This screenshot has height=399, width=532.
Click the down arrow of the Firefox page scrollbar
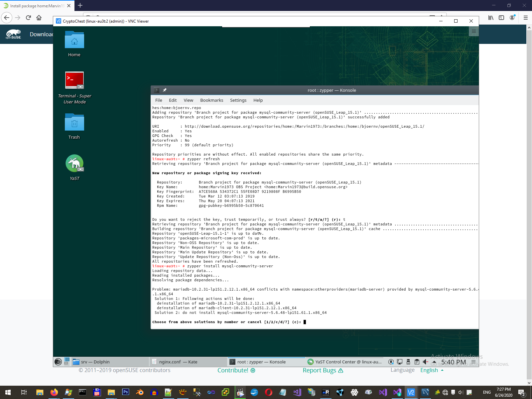tap(529, 383)
